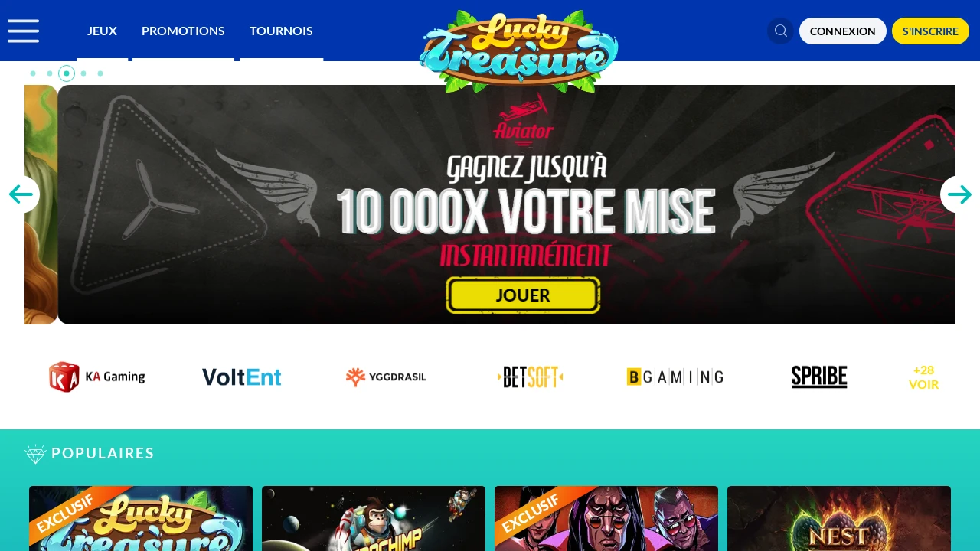Select the Yggdrasil provider logo
Viewport: 980px width, 551px height.
(x=386, y=377)
